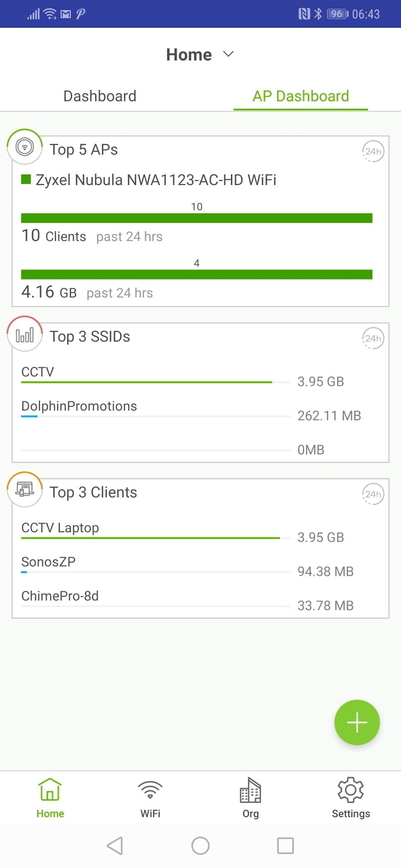Tap the Top 5 APs access point icon
Screen dimensions: 401x868
25,147
